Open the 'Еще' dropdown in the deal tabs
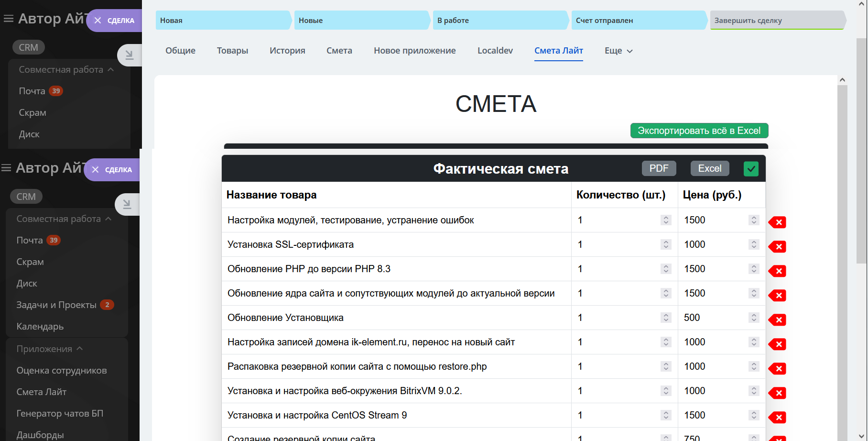Image resolution: width=868 pixels, height=441 pixels. [x=618, y=51]
